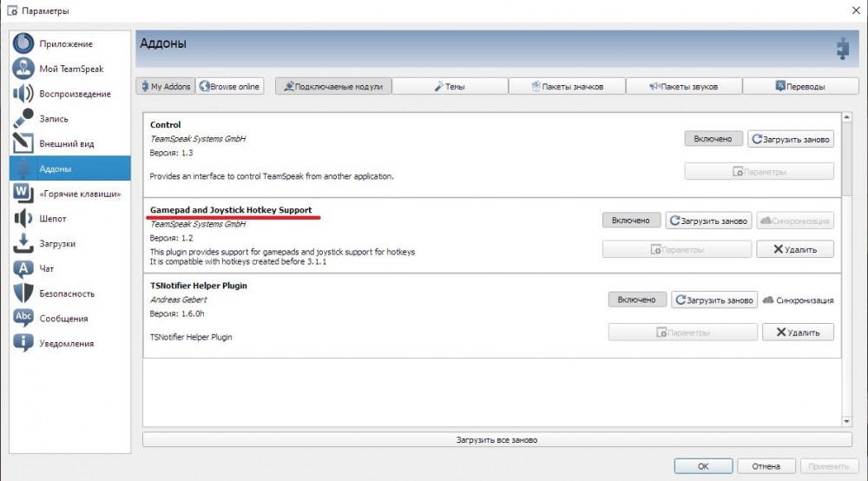Click Загрузить все заново button
Screen dimensions: 868x481
(x=497, y=439)
